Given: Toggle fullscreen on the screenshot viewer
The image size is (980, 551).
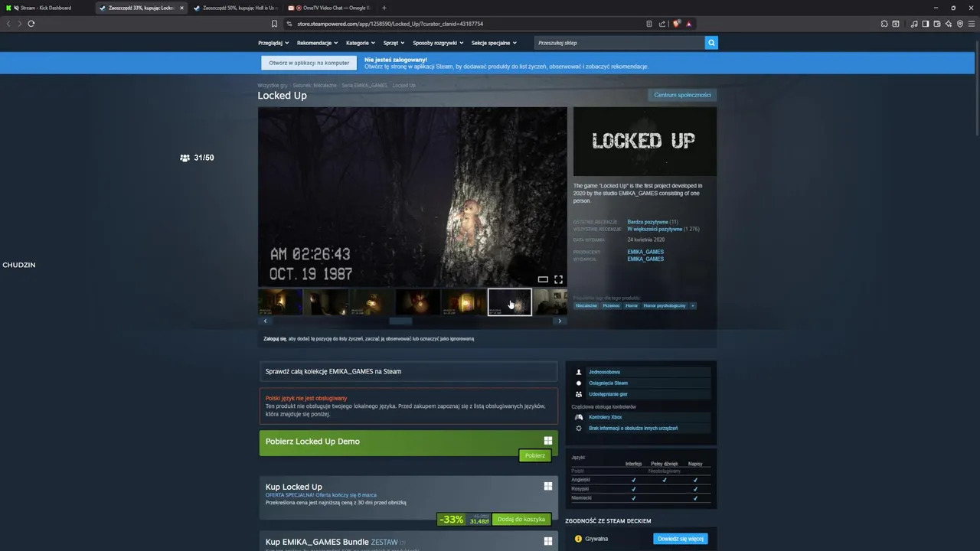Looking at the screenshot, I should [558, 279].
